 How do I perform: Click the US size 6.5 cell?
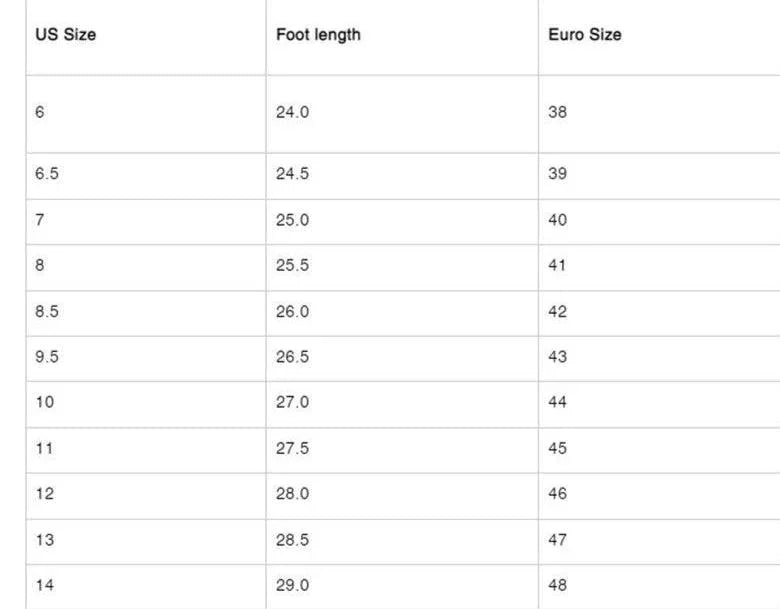(x=47, y=174)
